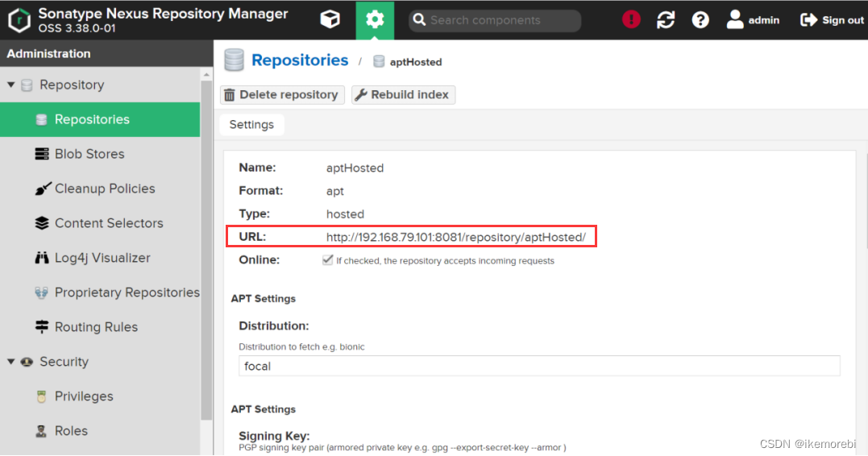Click the Repositories breadcrumb link
The image size is (868, 456).
tap(300, 60)
